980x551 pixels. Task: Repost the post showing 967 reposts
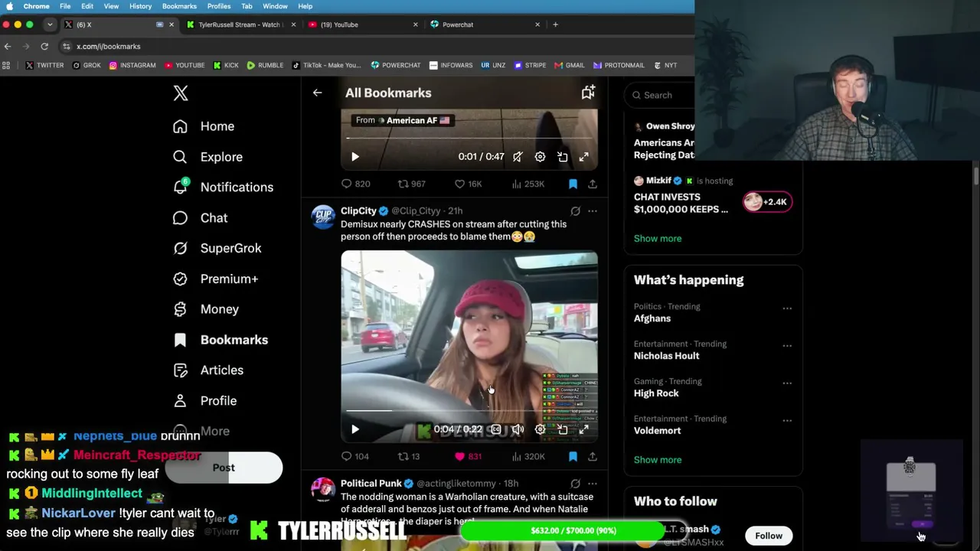pos(411,184)
